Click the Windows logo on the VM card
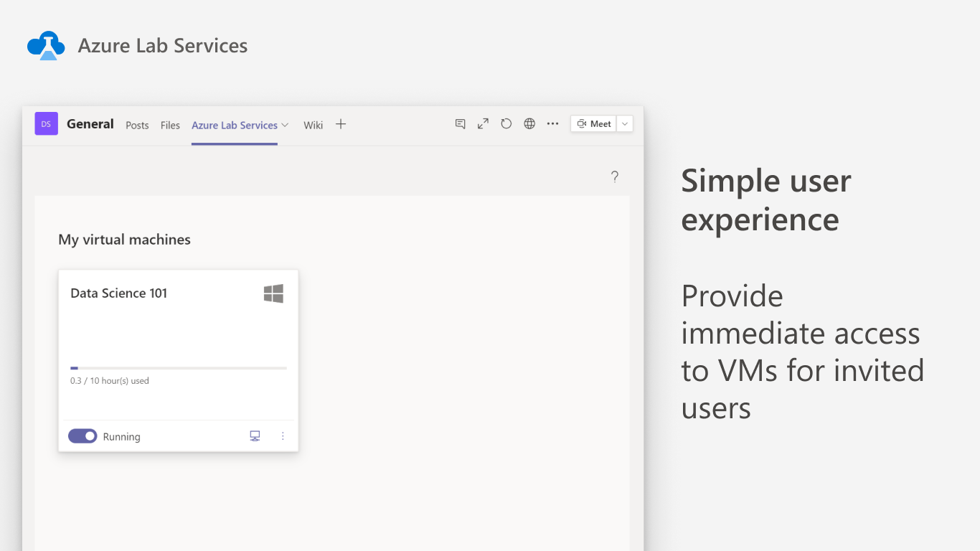The width and height of the screenshot is (980, 551). point(273,293)
